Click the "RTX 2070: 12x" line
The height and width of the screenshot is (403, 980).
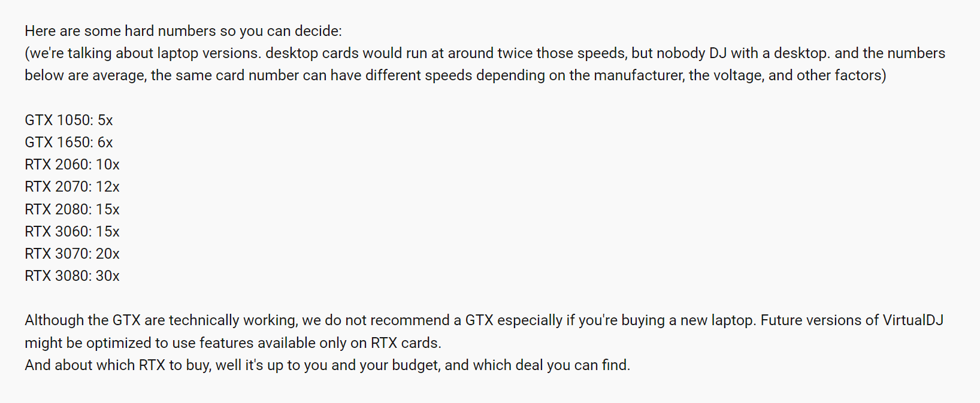72,187
